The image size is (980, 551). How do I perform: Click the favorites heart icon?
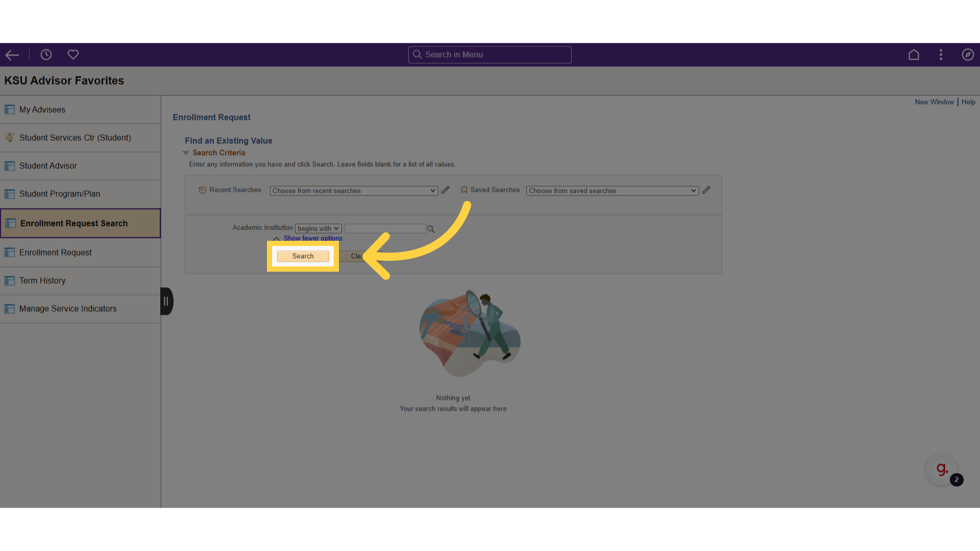coord(73,55)
